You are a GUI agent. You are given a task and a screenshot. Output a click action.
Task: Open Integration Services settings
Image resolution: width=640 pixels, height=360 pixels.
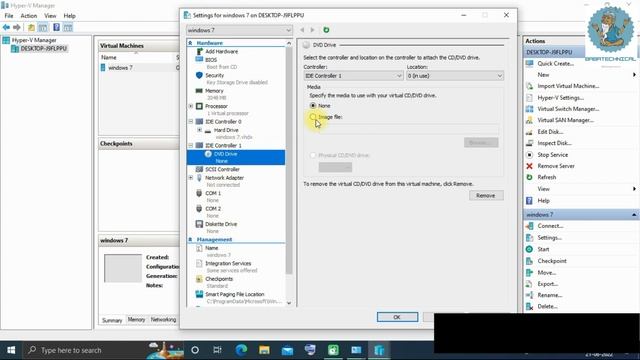pos(228,263)
